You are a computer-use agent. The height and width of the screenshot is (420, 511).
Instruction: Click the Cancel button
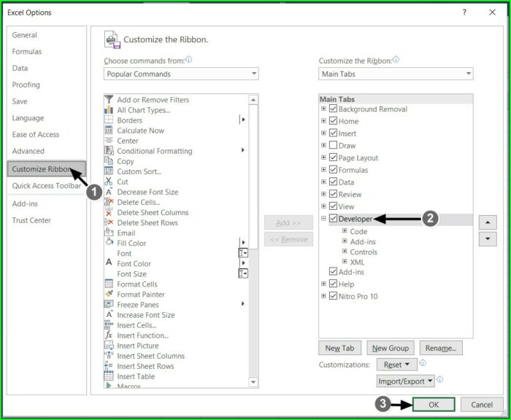[x=482, y=405]
